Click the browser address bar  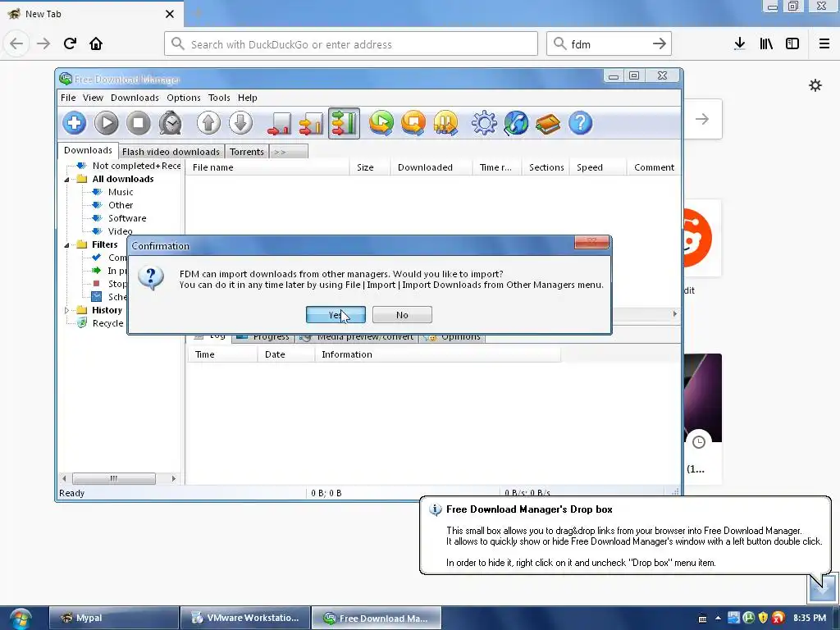tap(351, 44)
